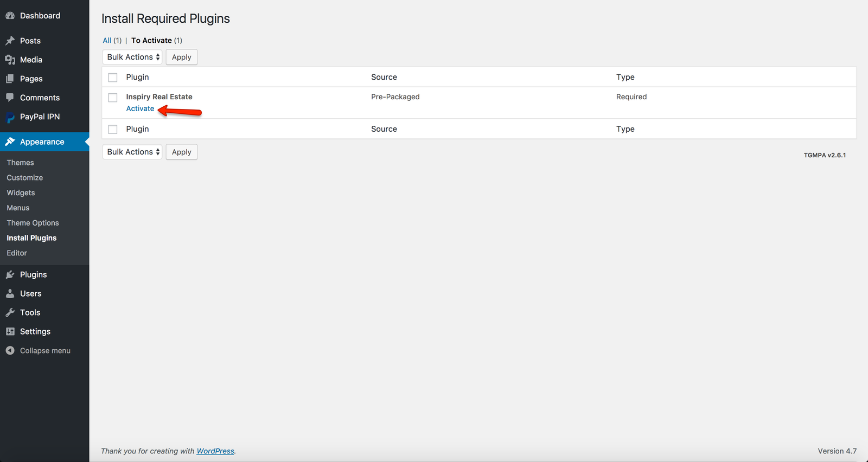Click the Media library icon
Image resolution: width=868 pixels, height=462 pixels.
[10, 60]
